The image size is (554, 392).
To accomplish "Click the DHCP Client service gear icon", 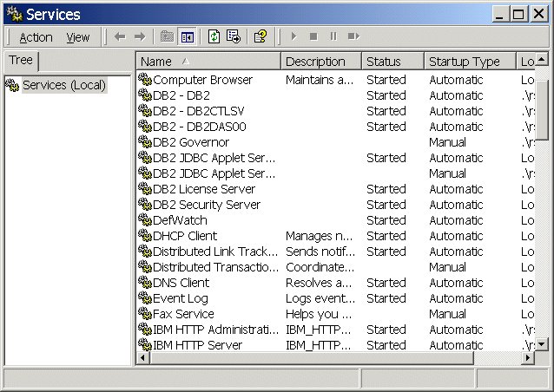I will [x=145, y=235].
